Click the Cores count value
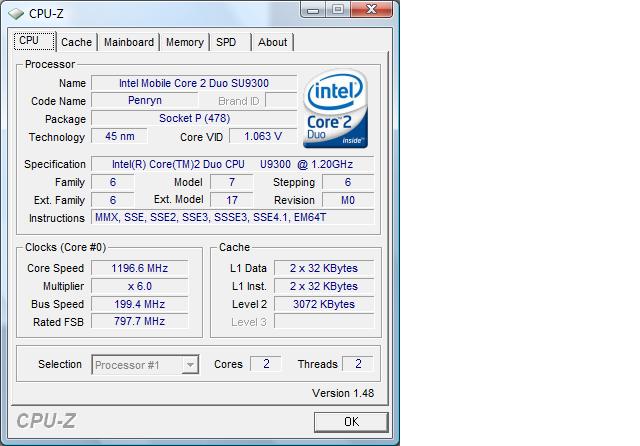640x446 pixels. click(266, 364)
